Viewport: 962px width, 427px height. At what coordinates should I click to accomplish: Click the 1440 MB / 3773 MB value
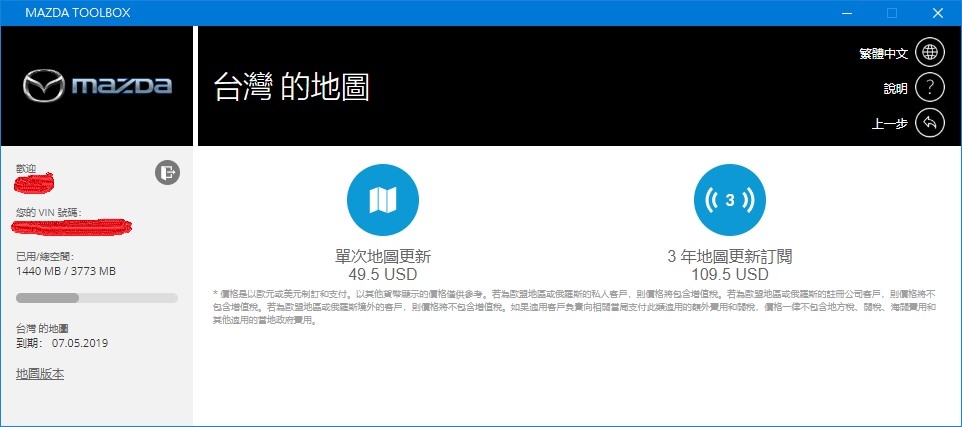pyautogui.click(x=66, y=271)
